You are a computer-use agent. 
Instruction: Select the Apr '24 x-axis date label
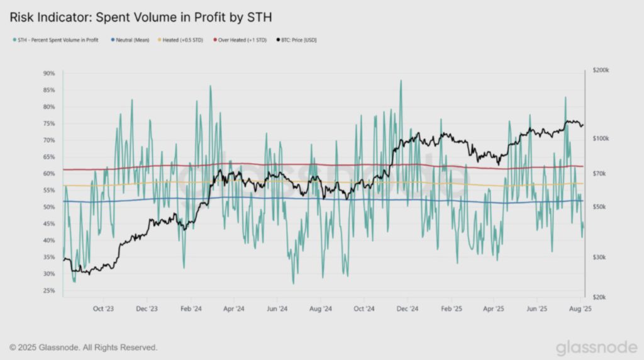[233, 309]
